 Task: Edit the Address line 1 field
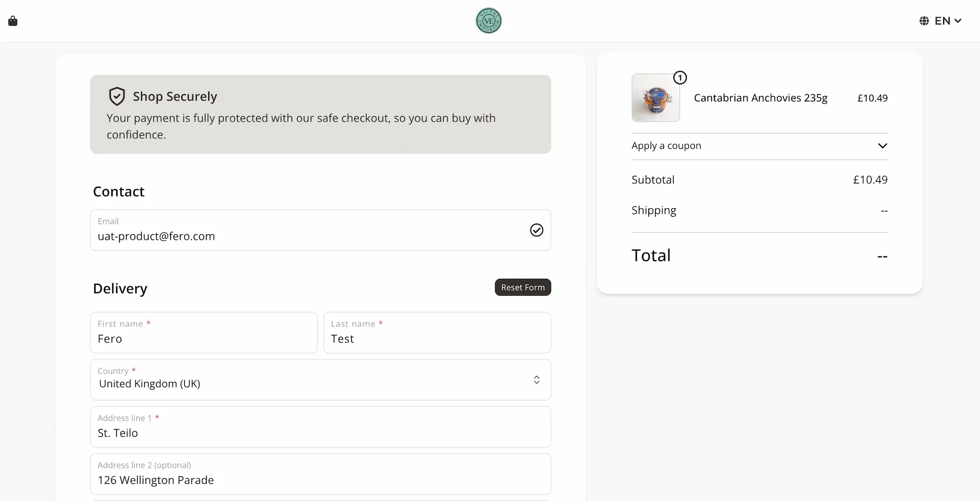(x=320, y=432)
